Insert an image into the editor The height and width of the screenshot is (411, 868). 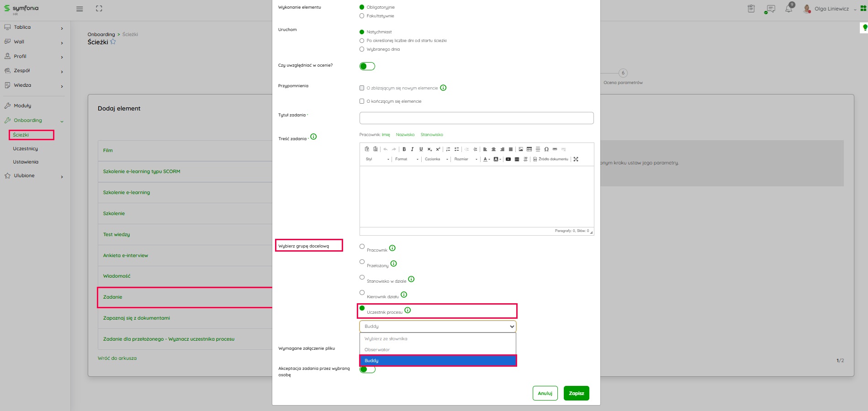pyautogui.click(x=520, y=149)
